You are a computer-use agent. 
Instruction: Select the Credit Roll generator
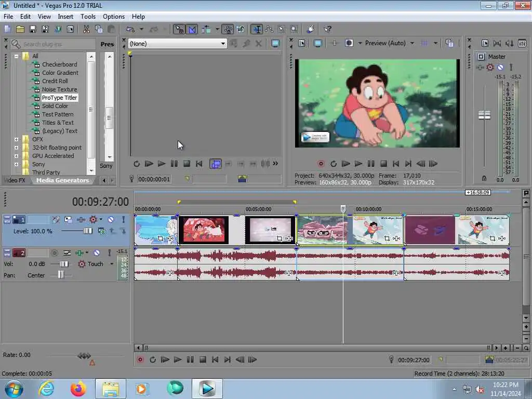tap(55, 81)
